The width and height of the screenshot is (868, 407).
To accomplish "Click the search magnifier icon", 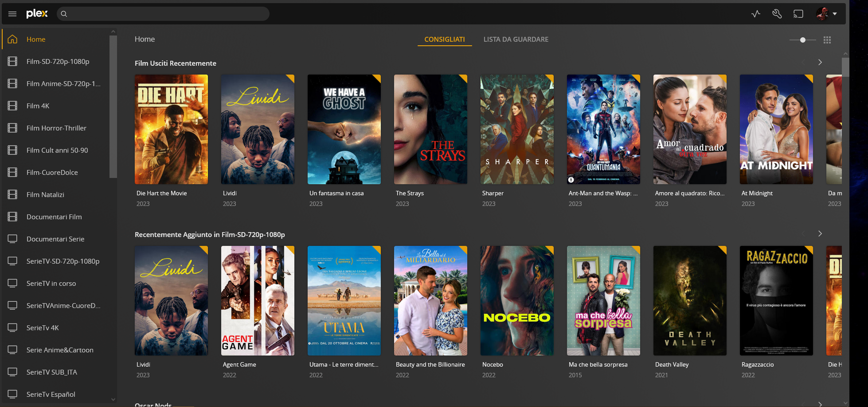I will coord(64,14).
